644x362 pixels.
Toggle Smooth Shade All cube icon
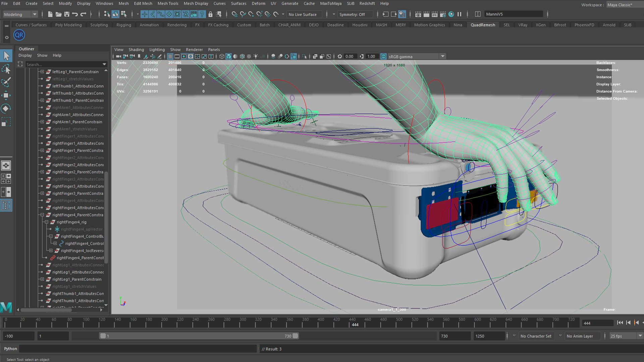click(x=228, y=56)
